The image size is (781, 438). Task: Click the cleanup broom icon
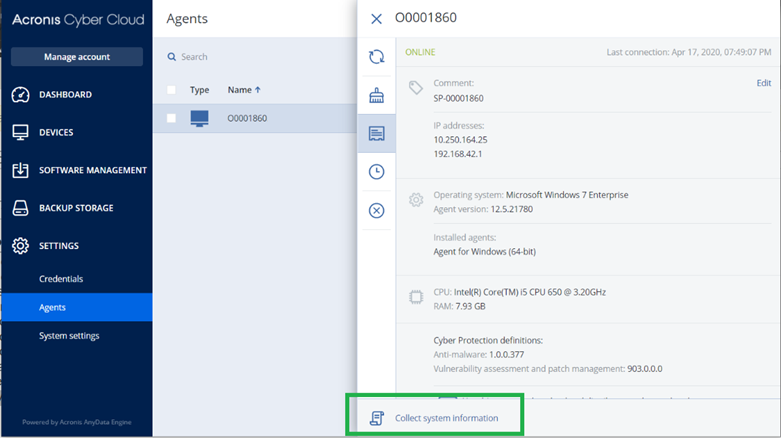coord(377,95)
